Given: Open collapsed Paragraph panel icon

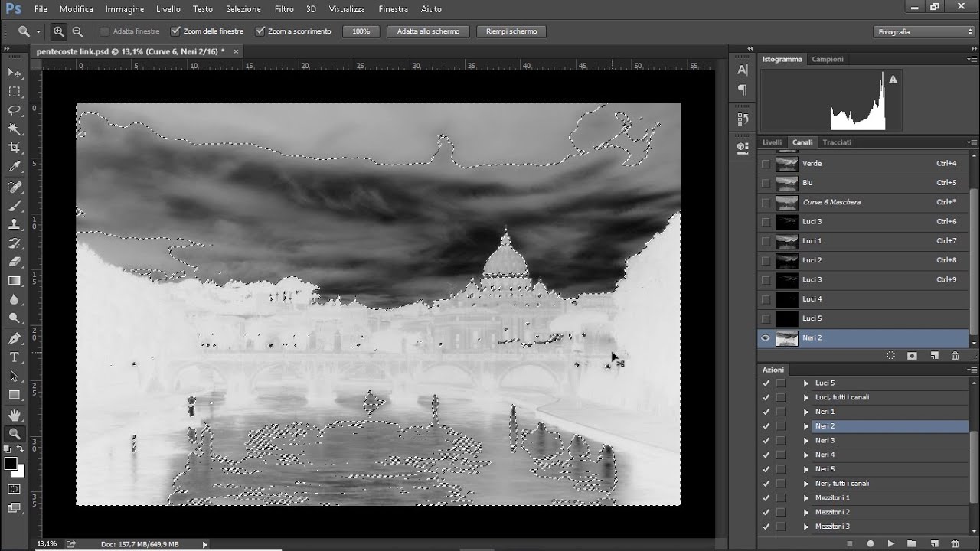Looking at the screenshot, I should pos(742,90).
